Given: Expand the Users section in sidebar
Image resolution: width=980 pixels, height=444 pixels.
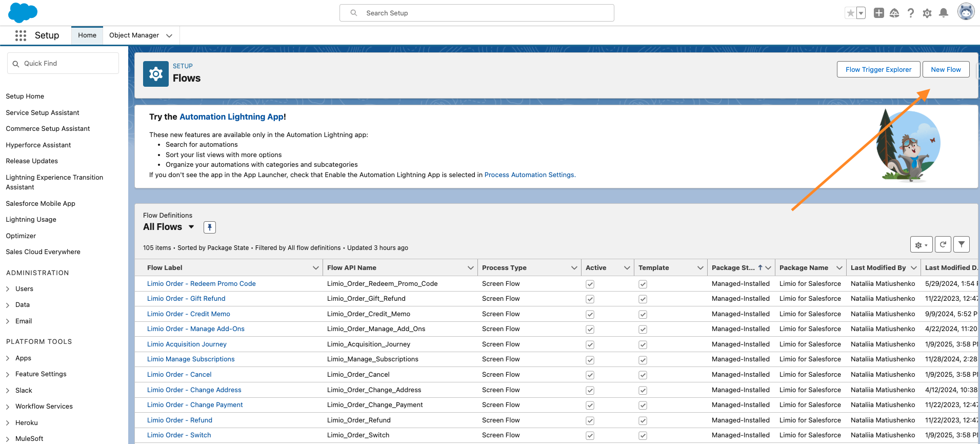Looking at the screenshot, I should pyautogui.click(x=8, y=289).
